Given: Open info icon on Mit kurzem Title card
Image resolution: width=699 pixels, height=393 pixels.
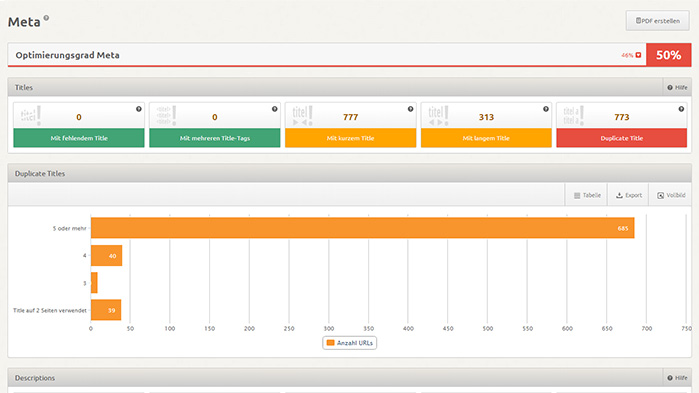Looking at the screenshot, I should (410, 109).
